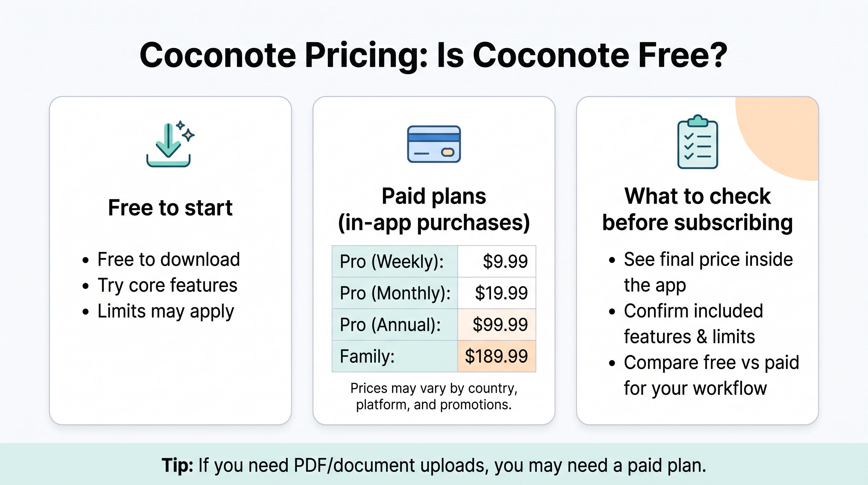Screen dimensions: 868x485
Task: Select the Pro (Weekly) plan row
Action: point(434,261)
